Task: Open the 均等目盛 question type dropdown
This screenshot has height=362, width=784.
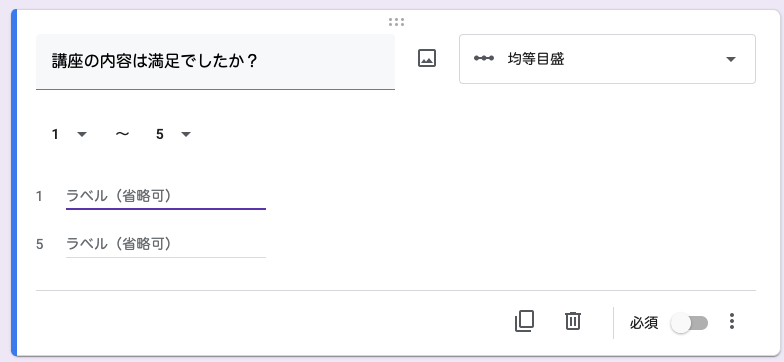Action: click(x=607, y=59)
